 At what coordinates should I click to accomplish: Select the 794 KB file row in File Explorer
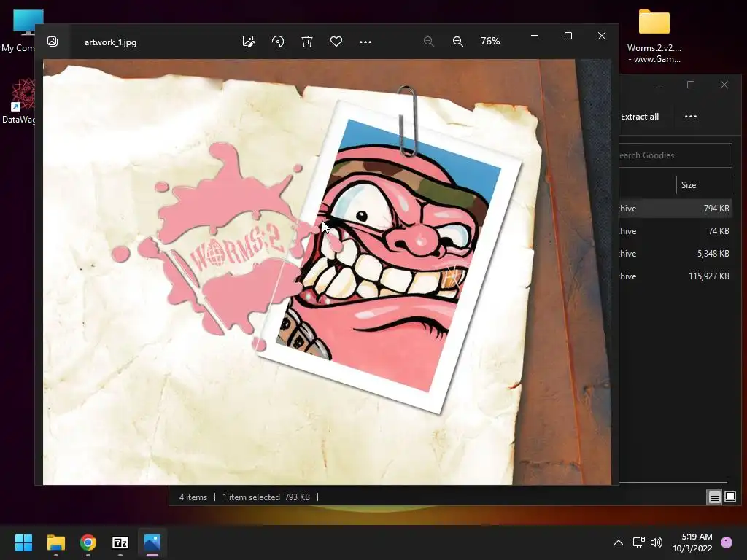676,208
